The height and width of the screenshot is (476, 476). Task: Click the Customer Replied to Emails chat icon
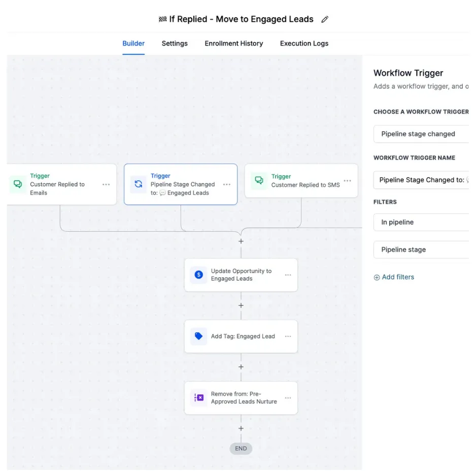tap(18, 184)
